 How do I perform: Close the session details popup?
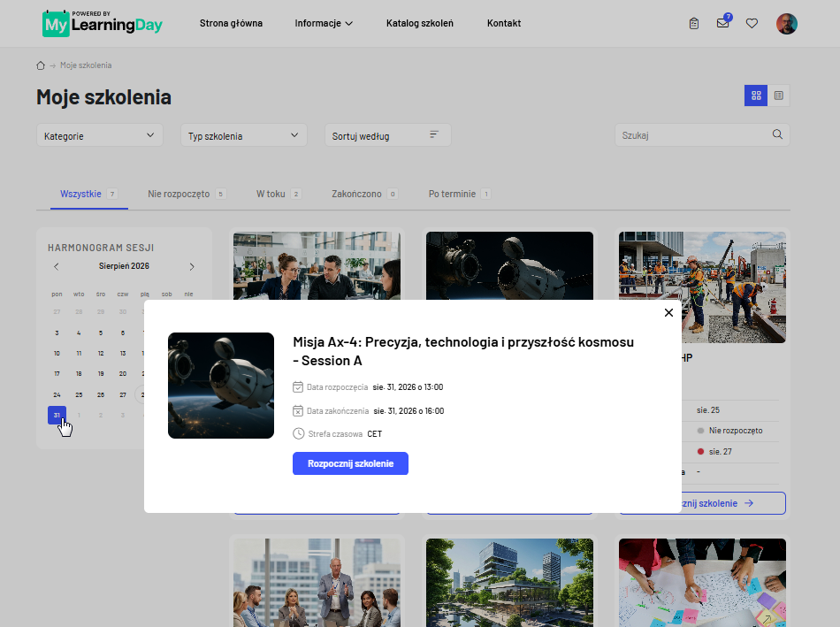tap(668, 312)
